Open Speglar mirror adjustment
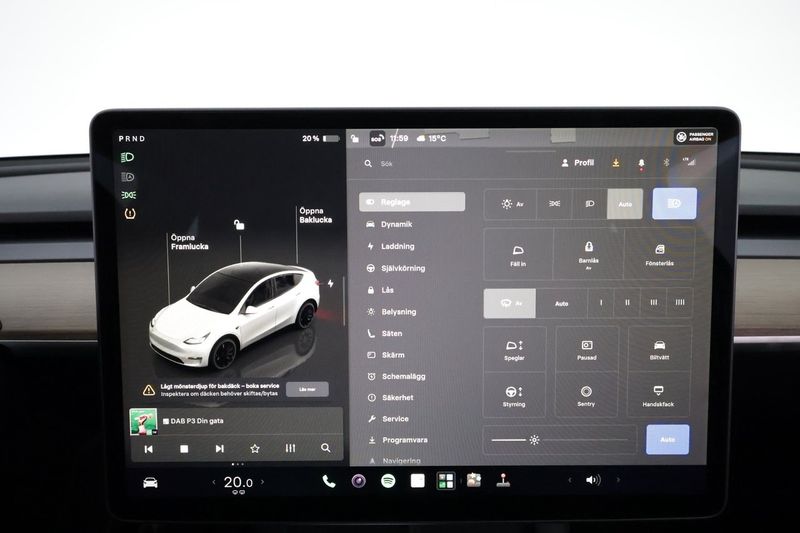 pyautogui.click(x=514, y=350)
